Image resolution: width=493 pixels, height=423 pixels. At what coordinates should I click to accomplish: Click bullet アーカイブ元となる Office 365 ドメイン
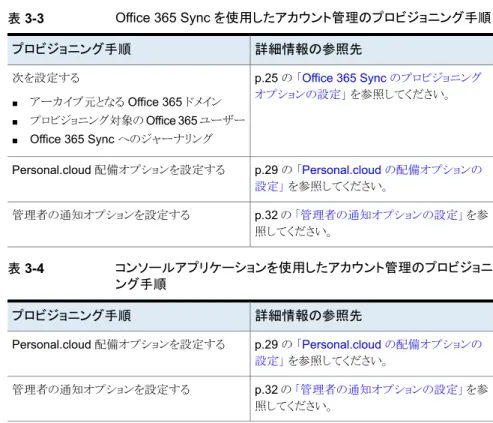[x=126, y=102]
